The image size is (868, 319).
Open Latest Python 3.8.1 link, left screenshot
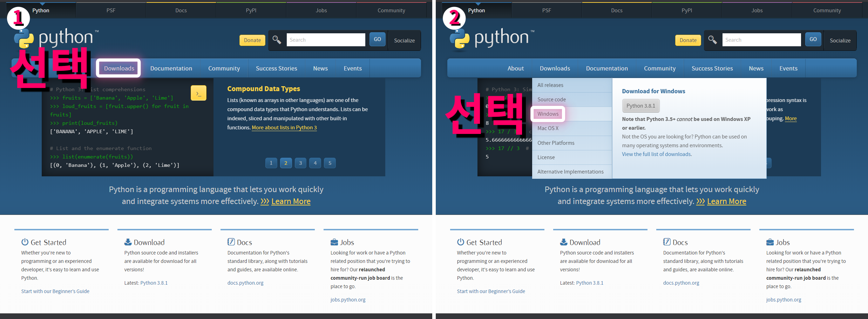coord(154,283)
